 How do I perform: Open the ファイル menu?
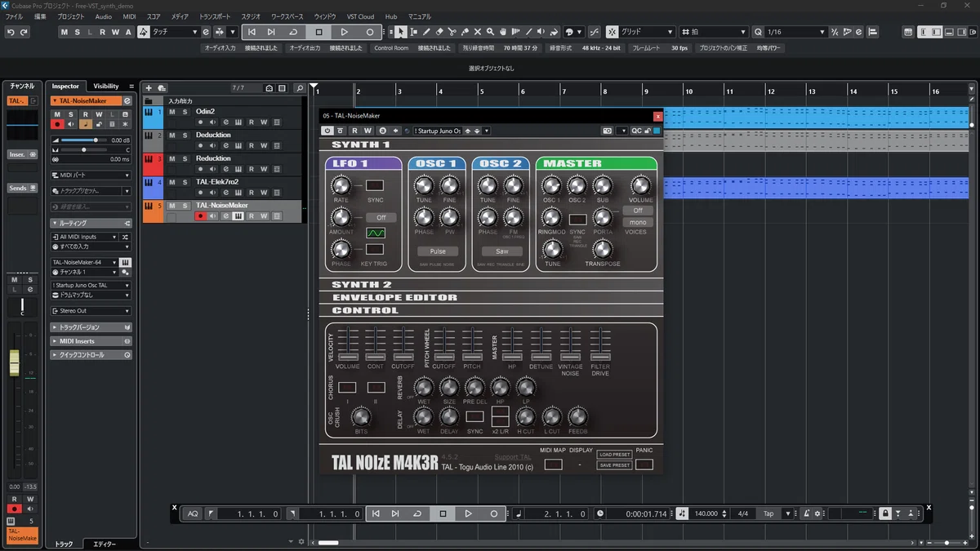(x=14, y=16)
